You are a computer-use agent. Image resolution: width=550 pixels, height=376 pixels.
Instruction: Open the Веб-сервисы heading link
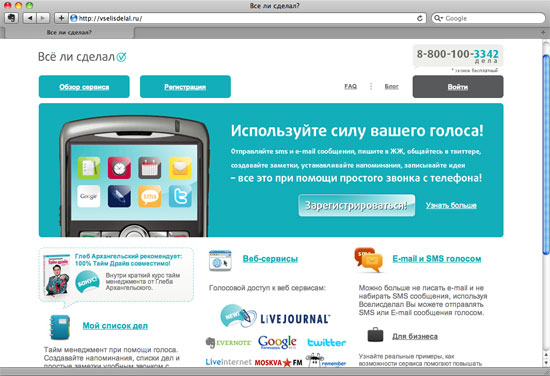[x=270, y=259]
